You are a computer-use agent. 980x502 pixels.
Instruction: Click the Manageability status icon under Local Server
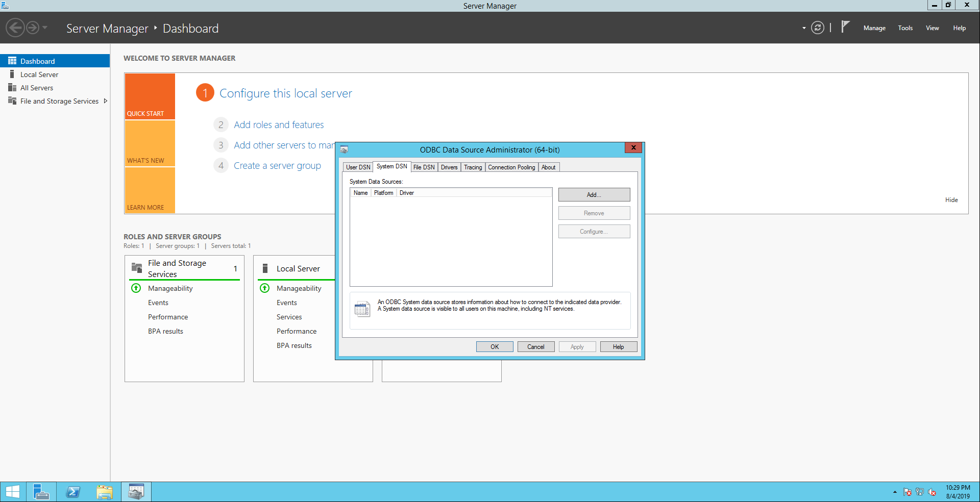[x=265, y=288]
